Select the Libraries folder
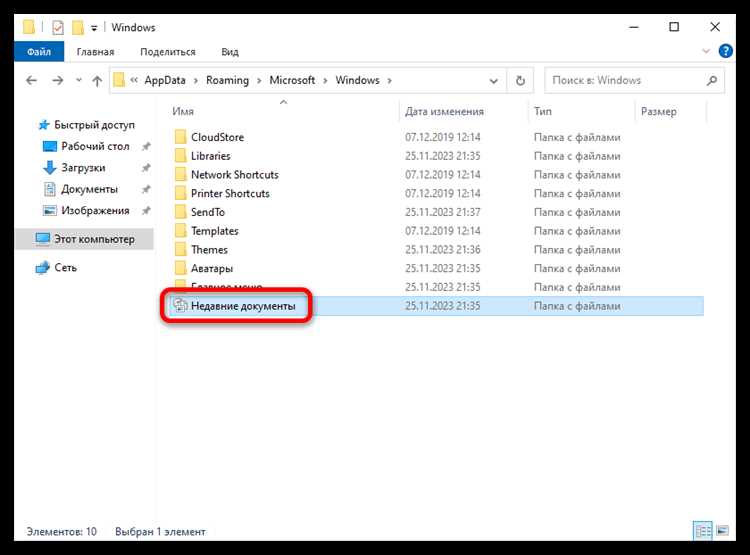This screenshot has width=750, height=555. [210, 156]
